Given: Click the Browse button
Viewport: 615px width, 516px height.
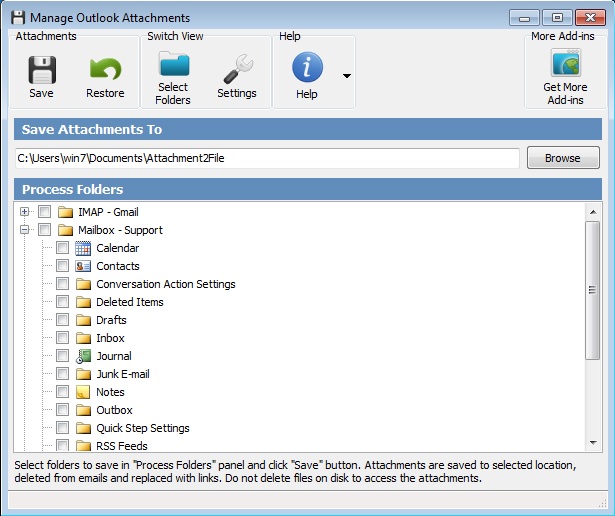Looking at the screenshot, I should click(x=563, y=158).
